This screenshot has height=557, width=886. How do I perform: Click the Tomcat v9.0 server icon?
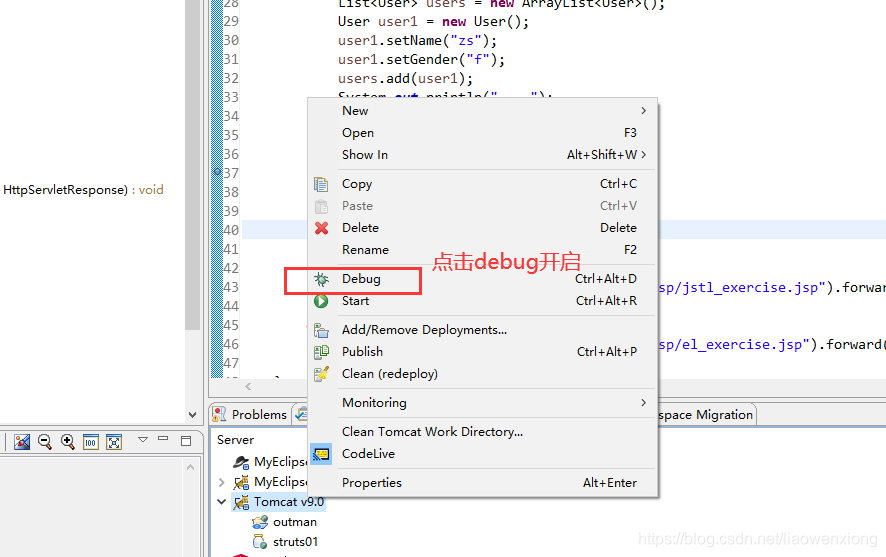241,502
